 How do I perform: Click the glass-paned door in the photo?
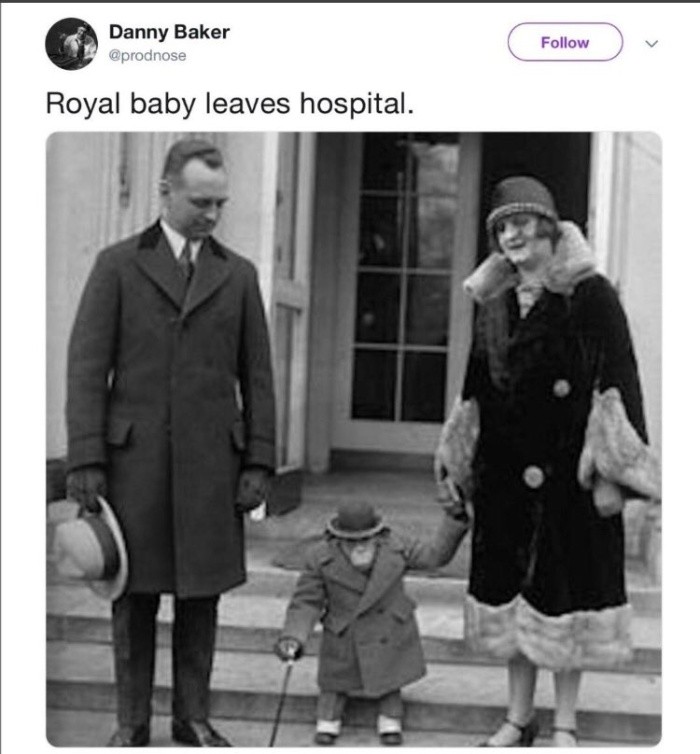[x=405, y=290]
